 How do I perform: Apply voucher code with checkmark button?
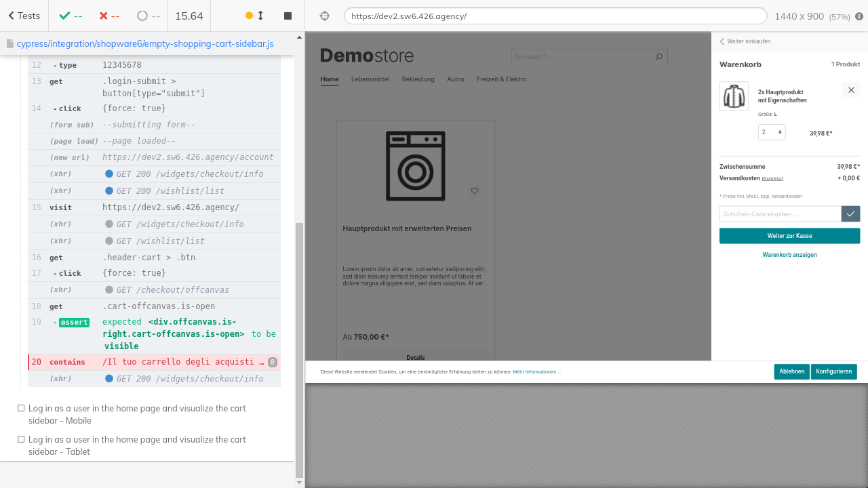[850, 214]
